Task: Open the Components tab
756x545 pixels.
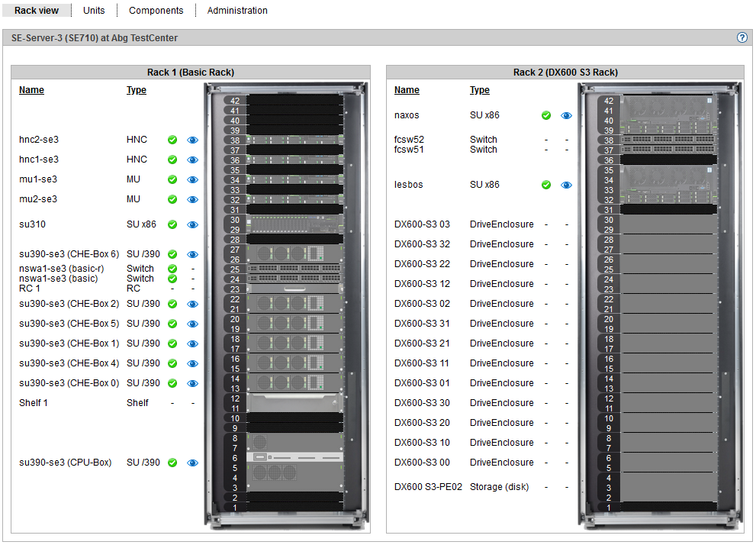Action: [x=156, y=11]
